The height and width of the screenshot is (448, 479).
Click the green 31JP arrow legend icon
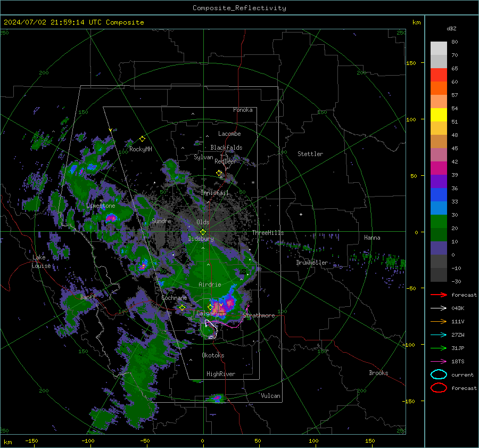coord(439,348)
